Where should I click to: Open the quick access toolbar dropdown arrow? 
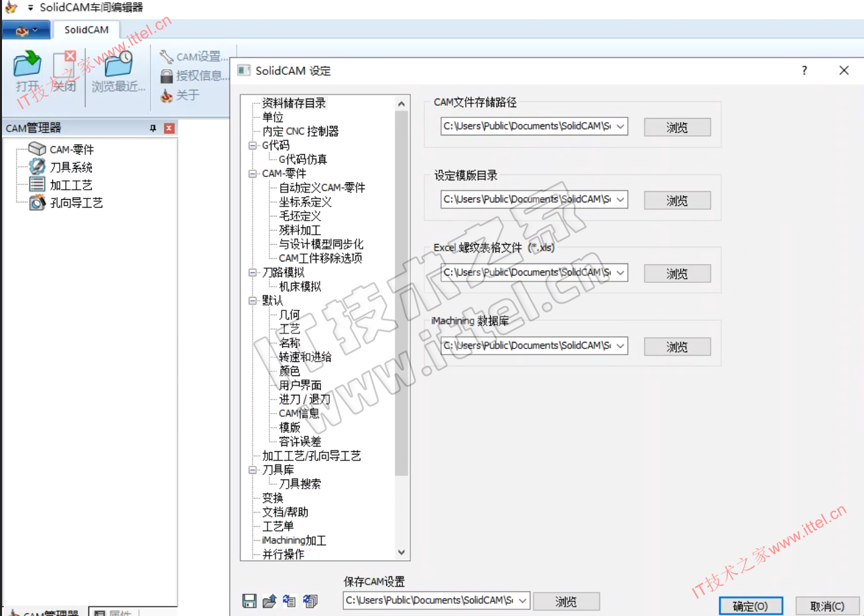pos(30,8)
